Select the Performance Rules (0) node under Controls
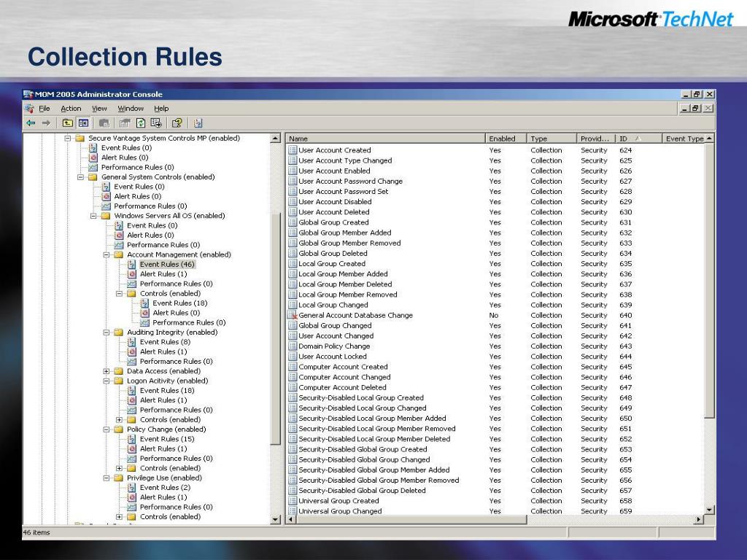747x560 pixels. (189, 322)
